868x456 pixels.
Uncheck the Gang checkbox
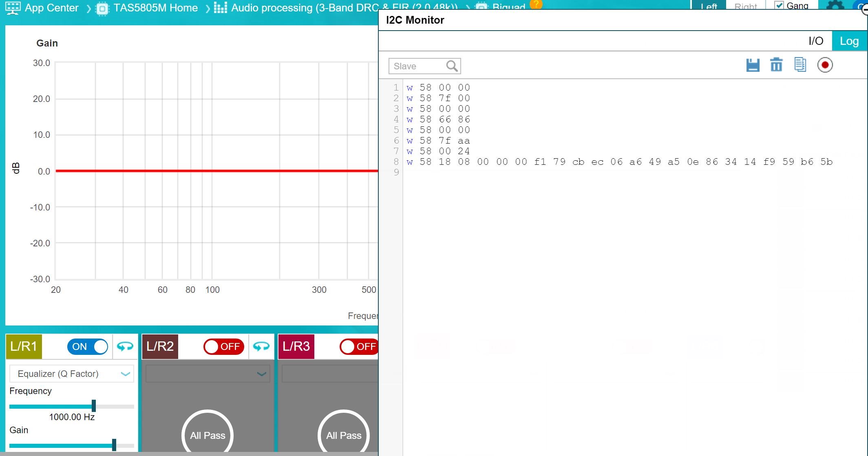tap(779, 6)
